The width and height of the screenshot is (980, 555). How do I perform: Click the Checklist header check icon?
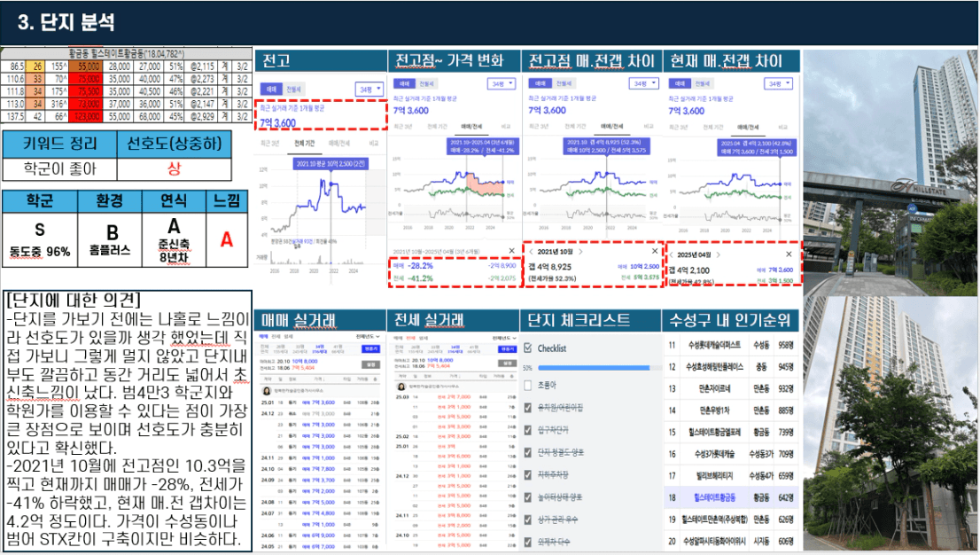[528, 348]
